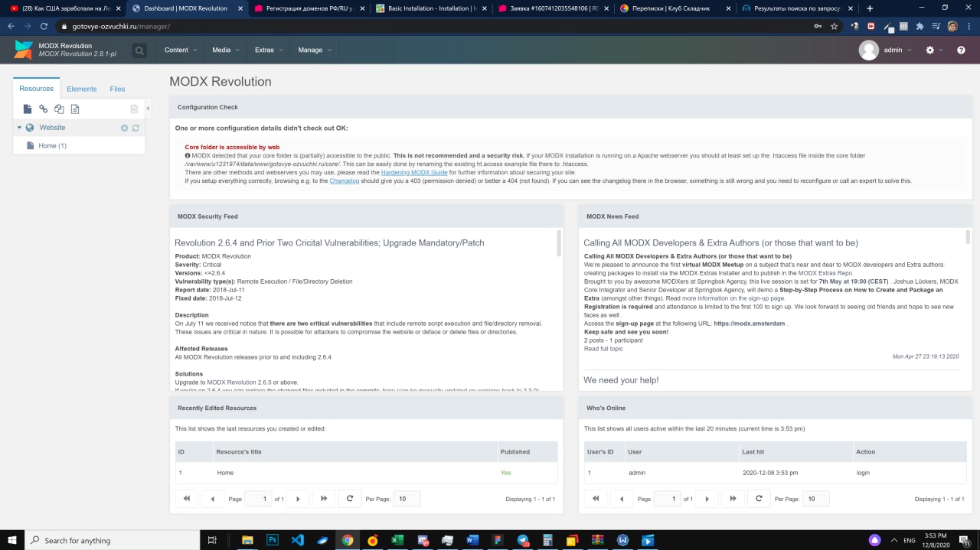Switch to the Elements tab

pos(81,89)
